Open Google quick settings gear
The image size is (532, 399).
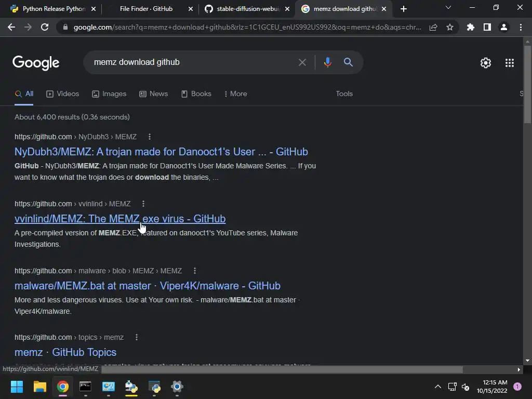tap(486, 63)
